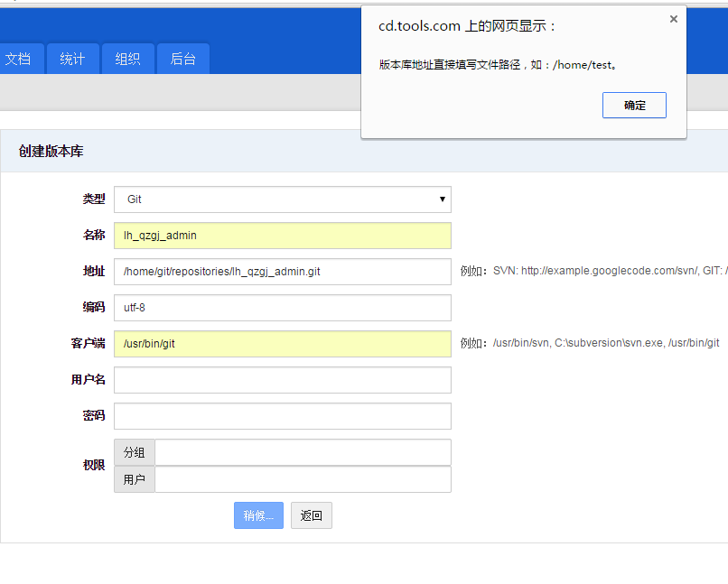Click the 创建版本库 panel heading
728x584 pixels.
(51, 152)
